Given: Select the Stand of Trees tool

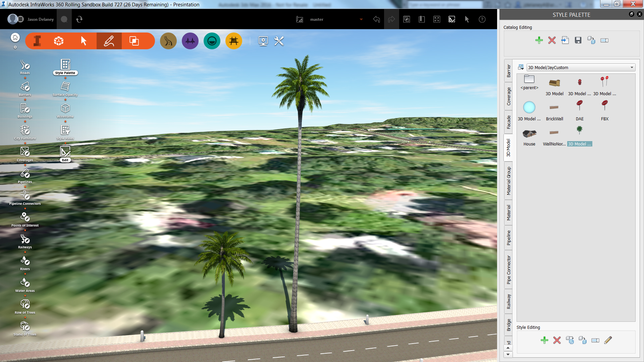Looking at the screenshot, I should 25,326.
